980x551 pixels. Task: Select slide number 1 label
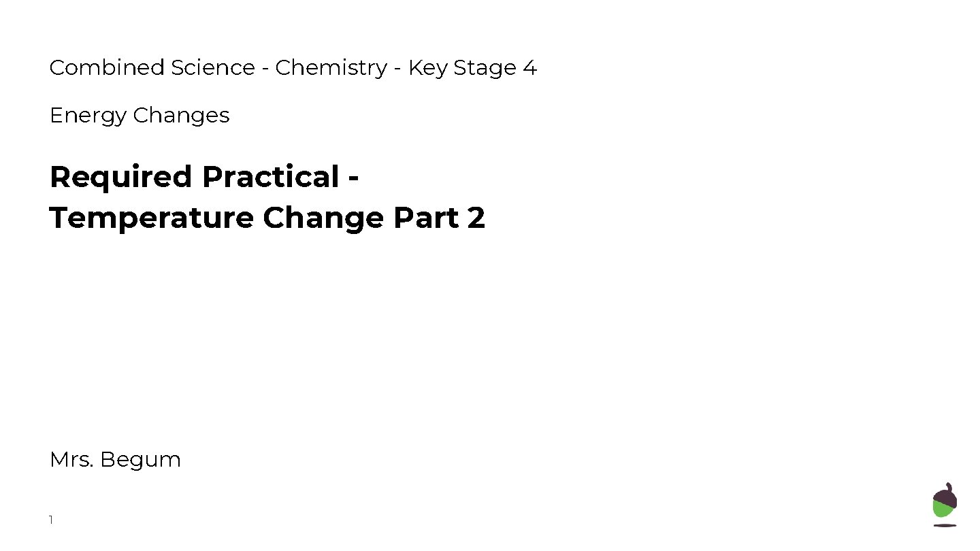click(51, 520)
